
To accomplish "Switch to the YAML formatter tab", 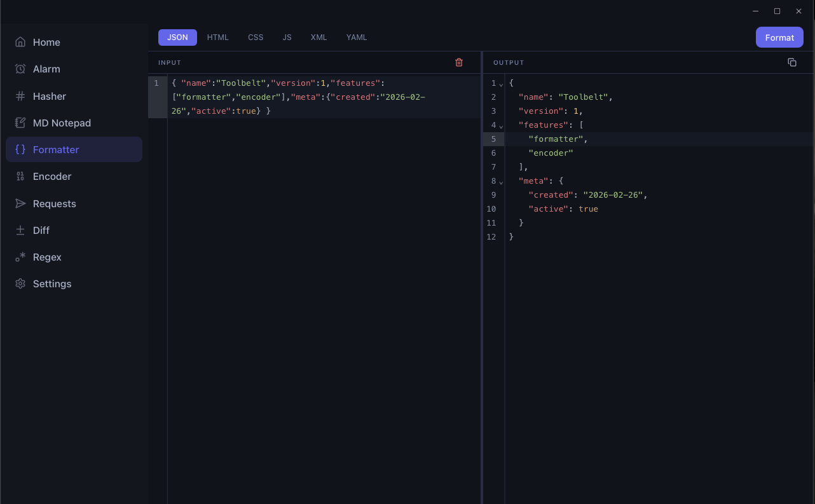I will click(x=356, y=37).
